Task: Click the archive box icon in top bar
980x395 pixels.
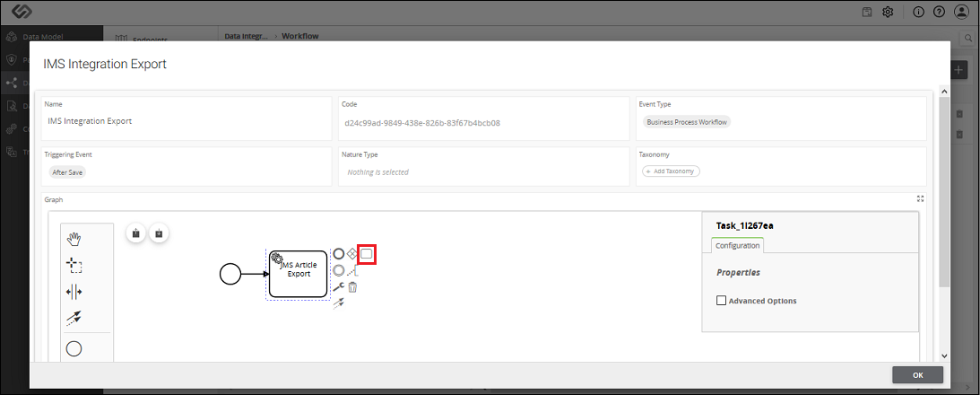Action: [x=867, y=12]
